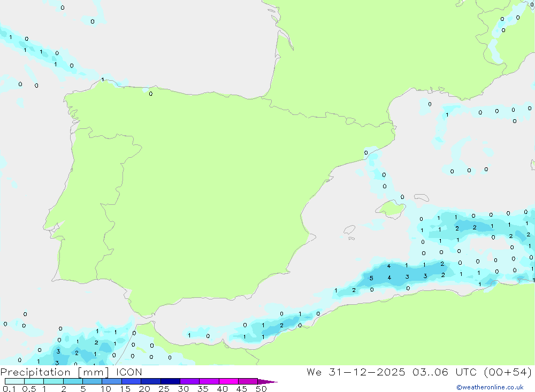Click the '20' legend scale label
The image size is (535, 392).
click(144, 389)
